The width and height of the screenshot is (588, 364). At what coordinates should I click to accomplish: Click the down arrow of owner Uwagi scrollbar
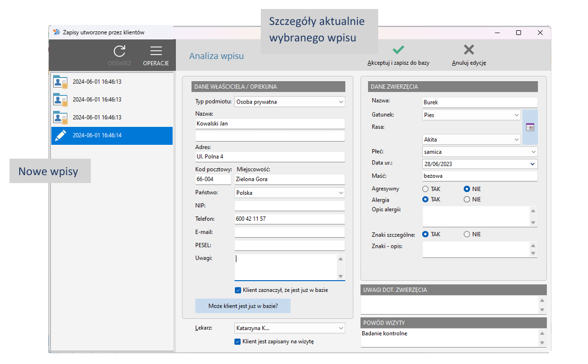click(340, 276)
